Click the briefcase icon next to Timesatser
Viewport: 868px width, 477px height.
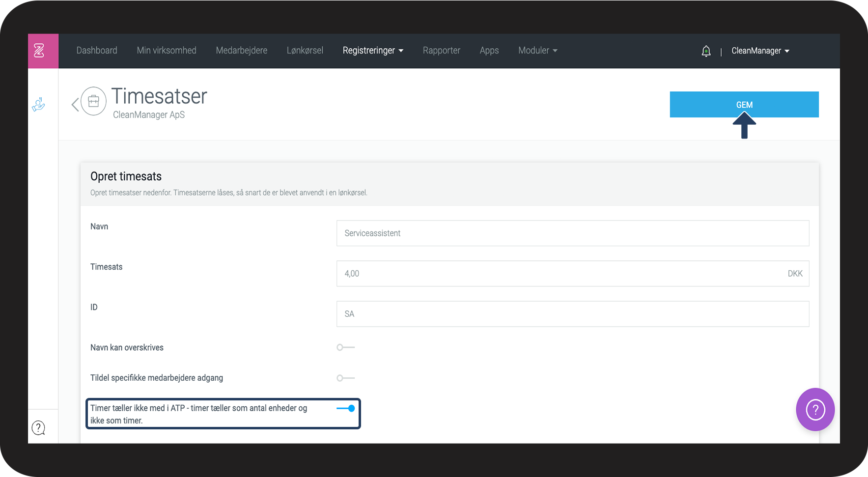pyautogui.click(x=93, y=101)
